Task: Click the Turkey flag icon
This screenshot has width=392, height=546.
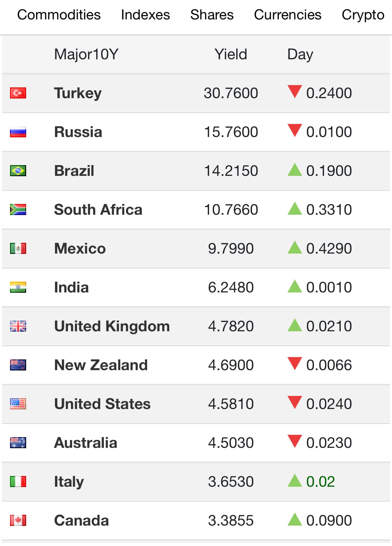Action: 18,93
